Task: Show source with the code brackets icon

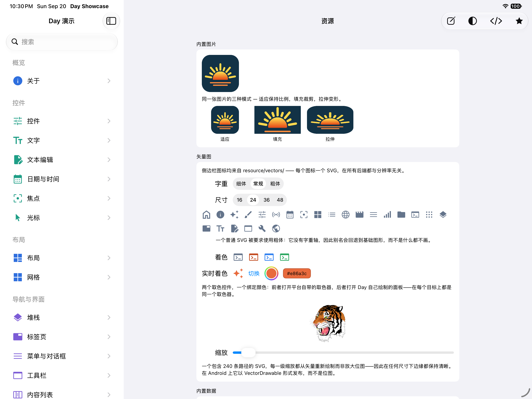Action: click(496, 21)
